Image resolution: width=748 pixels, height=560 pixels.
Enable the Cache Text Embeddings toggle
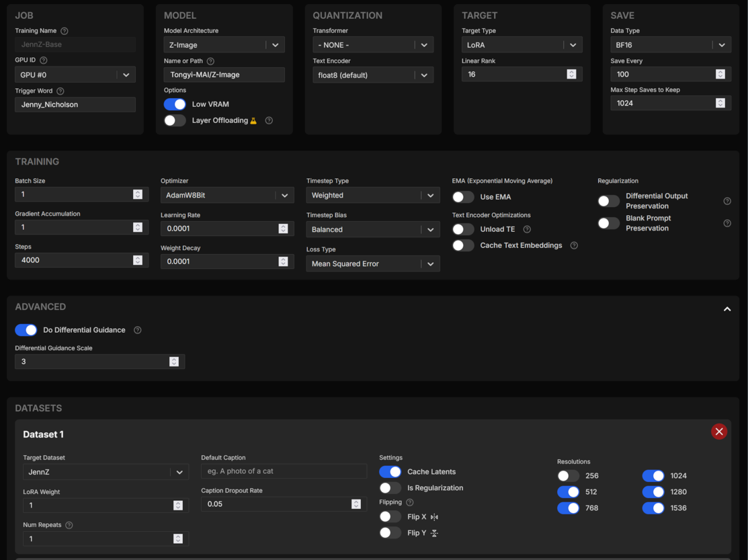coord(463,245)
